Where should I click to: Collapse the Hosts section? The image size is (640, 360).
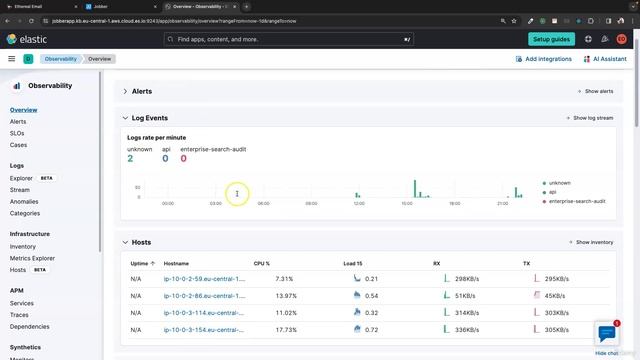(x=125, y=242)
